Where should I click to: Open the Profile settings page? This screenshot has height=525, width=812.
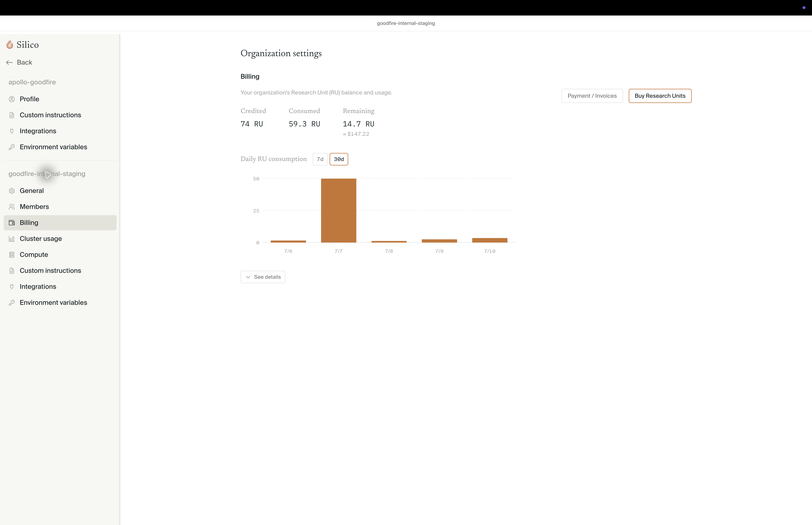[60, 99]
